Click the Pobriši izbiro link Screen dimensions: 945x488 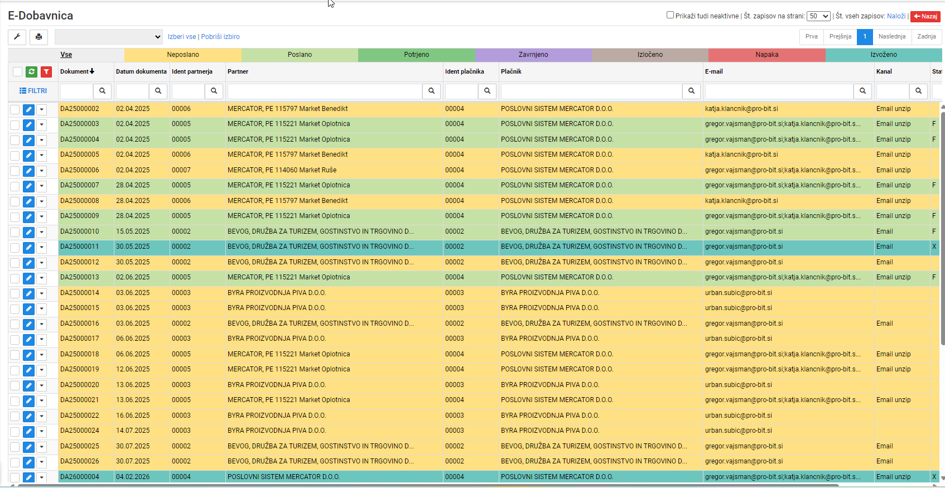click(x=221, y=37)
